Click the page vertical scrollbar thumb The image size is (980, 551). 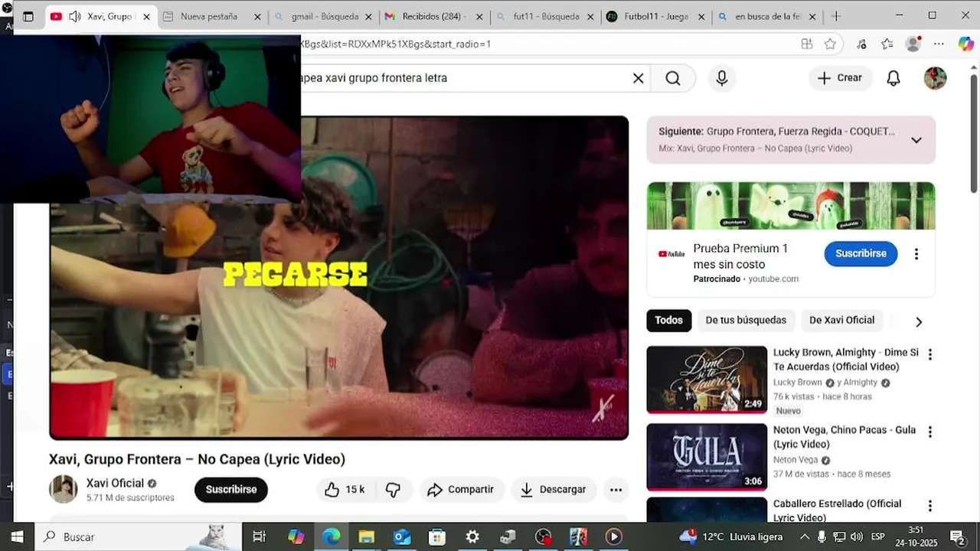(974, 134)
